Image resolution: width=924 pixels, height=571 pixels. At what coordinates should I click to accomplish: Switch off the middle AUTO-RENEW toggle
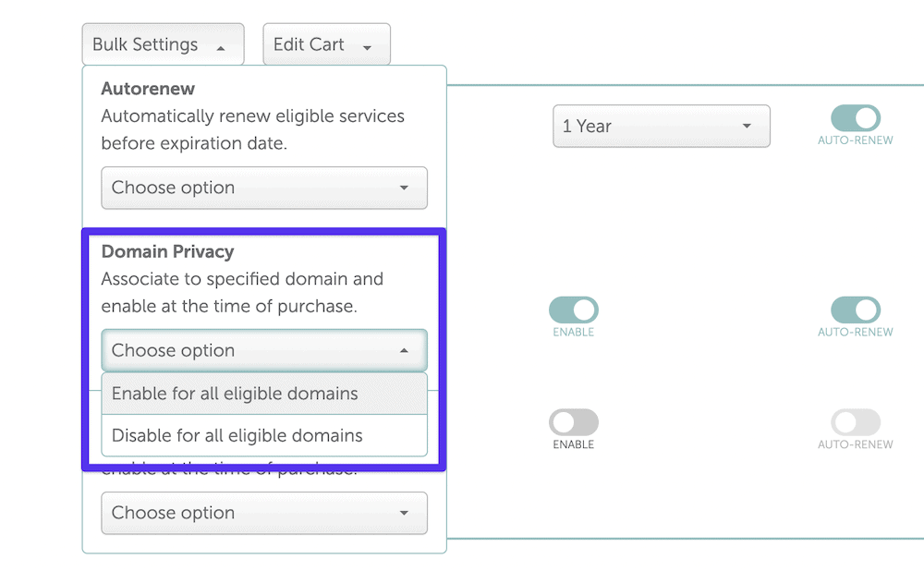pyautogui.click(x=855, y=312)
